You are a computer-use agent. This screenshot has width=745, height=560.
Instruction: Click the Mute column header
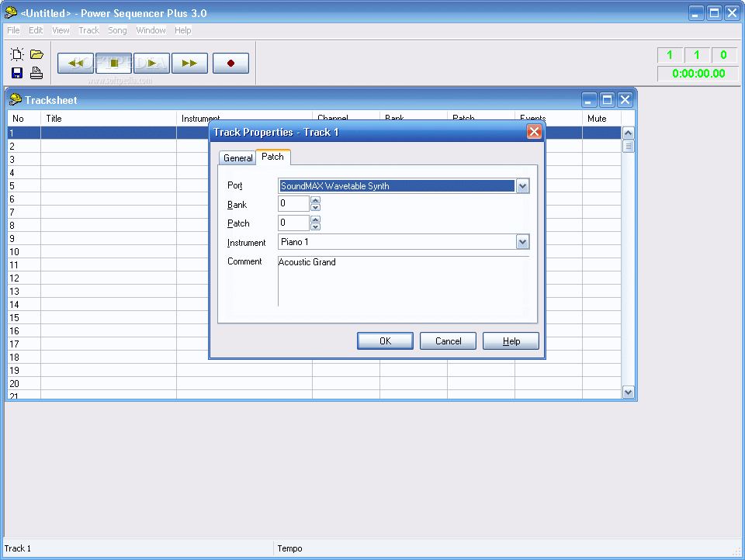601,118
